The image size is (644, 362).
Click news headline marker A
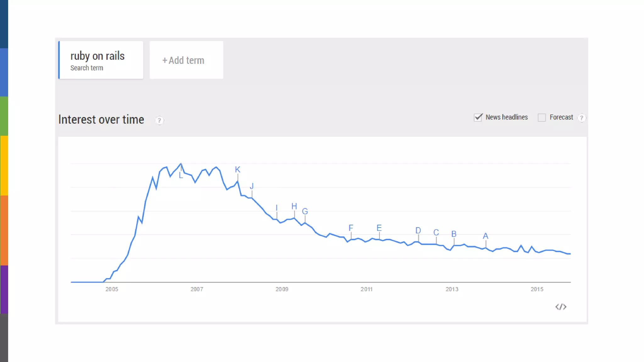click(486, 236)
